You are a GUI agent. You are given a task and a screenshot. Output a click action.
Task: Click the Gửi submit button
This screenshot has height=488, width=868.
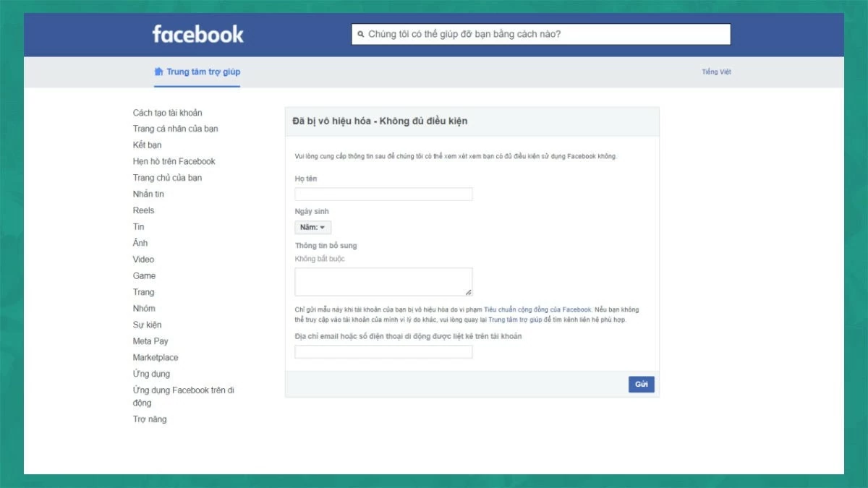[x=640, y=384]
